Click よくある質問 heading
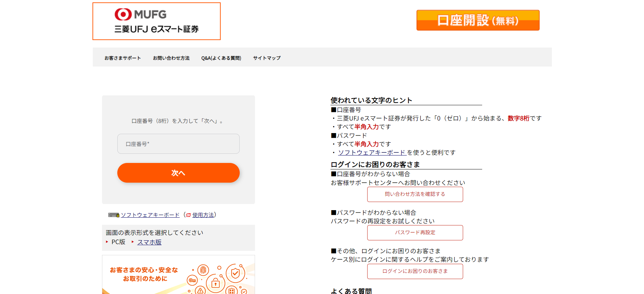 (351, 291)
